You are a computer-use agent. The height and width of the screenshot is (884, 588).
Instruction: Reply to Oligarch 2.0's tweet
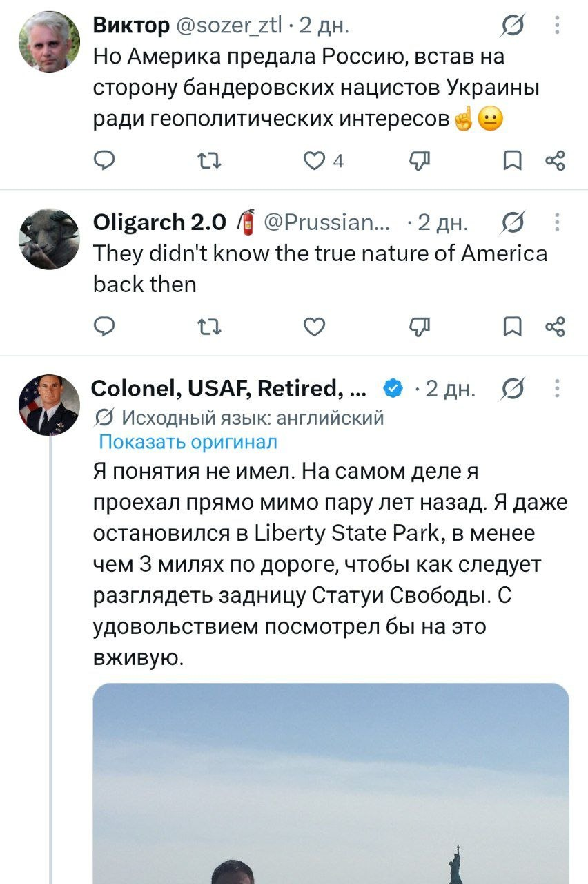(104, 326)
